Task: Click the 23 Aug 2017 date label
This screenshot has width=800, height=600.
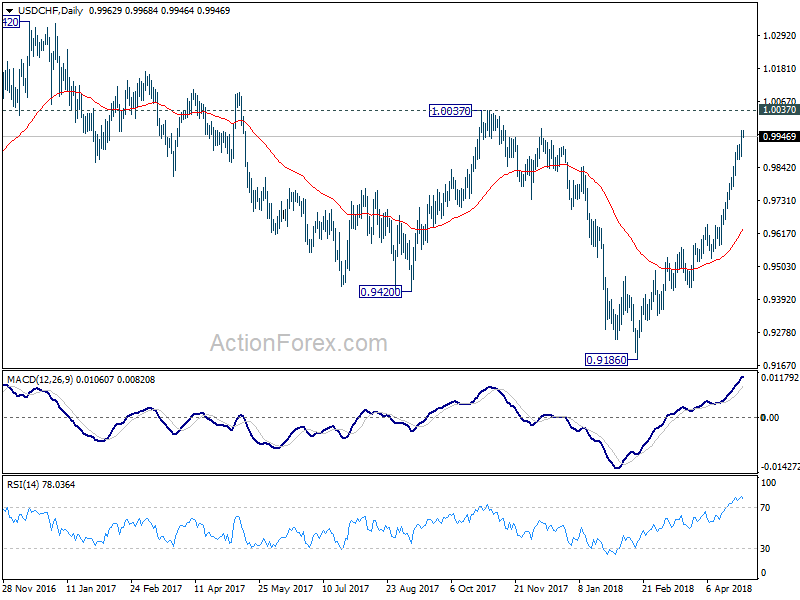Action: pyautogui.click(x=412, y=588)
